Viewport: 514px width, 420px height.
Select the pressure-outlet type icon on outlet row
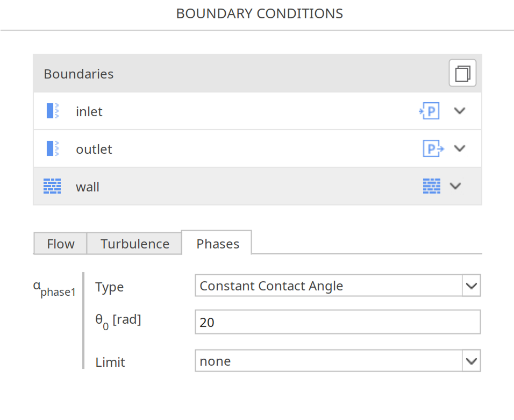(x=433, y=148)
